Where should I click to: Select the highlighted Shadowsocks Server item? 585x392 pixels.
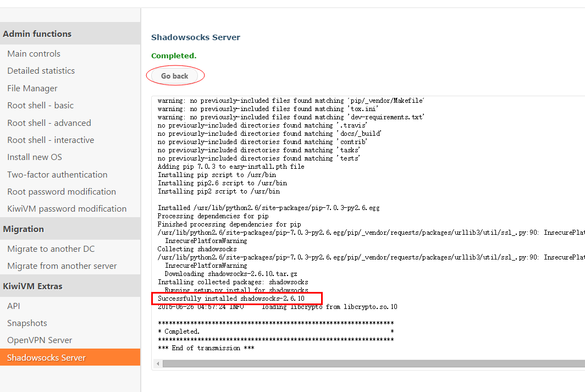[70, 357]
